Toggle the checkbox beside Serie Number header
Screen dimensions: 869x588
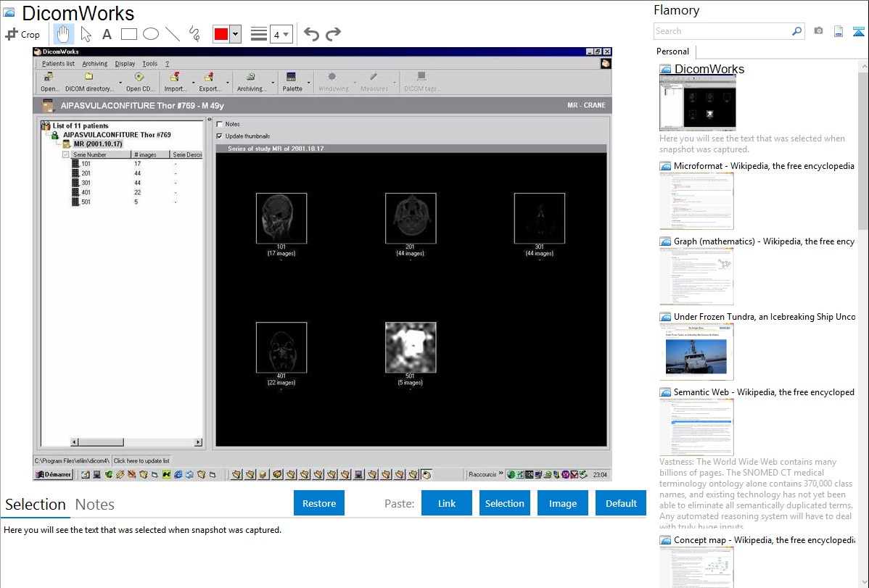click(x=66, y=154)
